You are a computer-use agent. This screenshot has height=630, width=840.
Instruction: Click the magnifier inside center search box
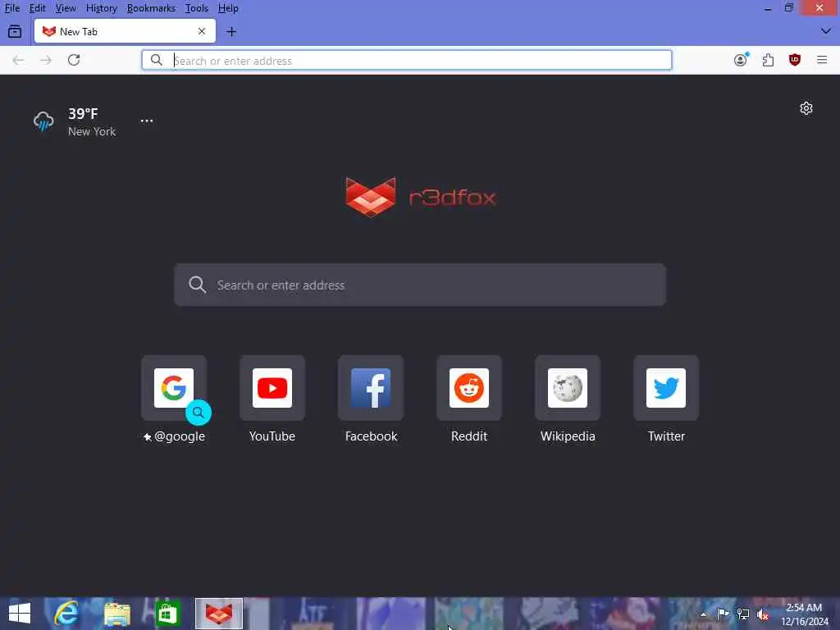(x=197, y=285)
